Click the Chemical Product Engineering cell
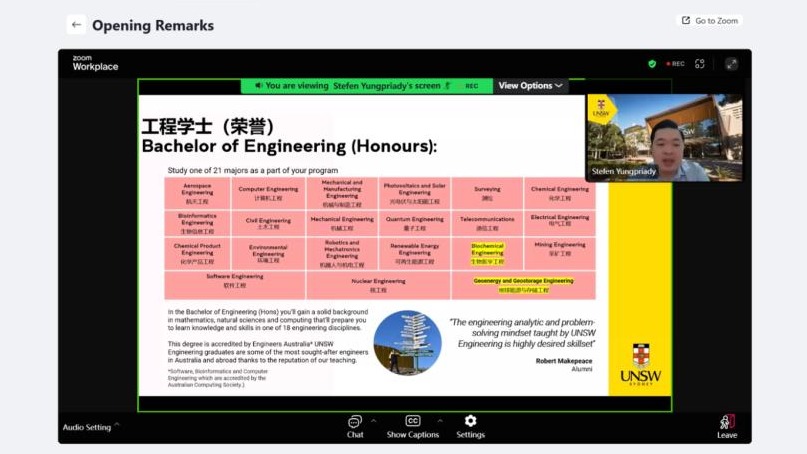This screenshot has height=454, width=807. [197, 253]
